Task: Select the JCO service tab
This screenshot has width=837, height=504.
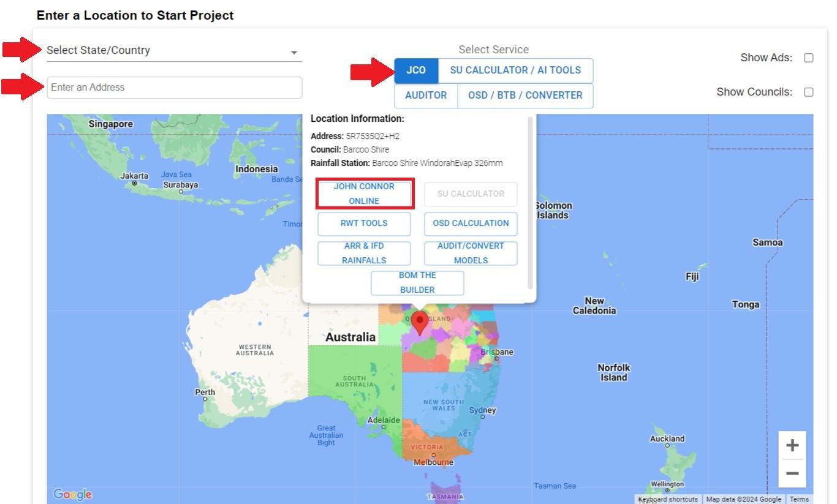Action: pos(416,70)
